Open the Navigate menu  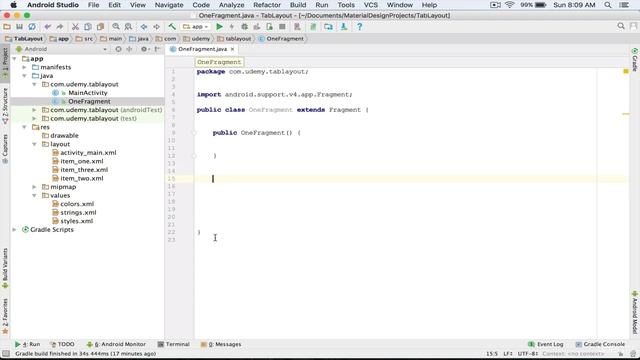click(x=169, y=5)
